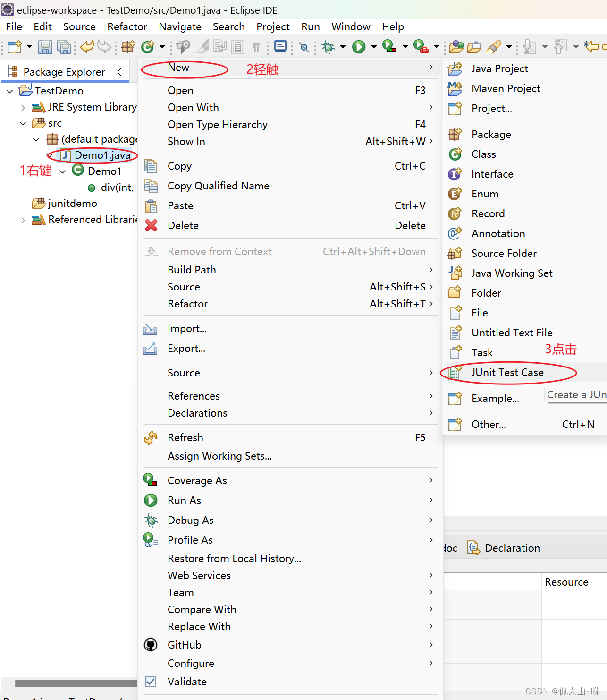The image size is (607, 700).
Task: Click the Package Explorer horizontal scrollbar
Action: [x=76, y=683]
